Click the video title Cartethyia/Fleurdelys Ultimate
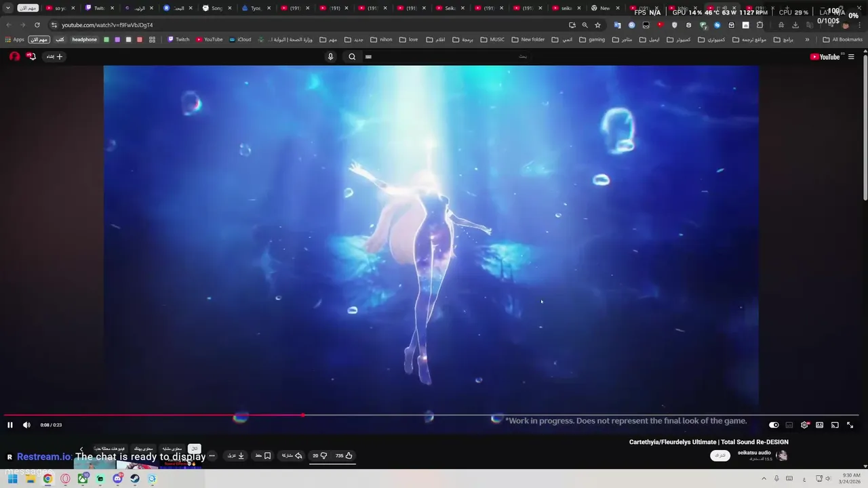This screenshot has width=868, height=488. [709, 442]
